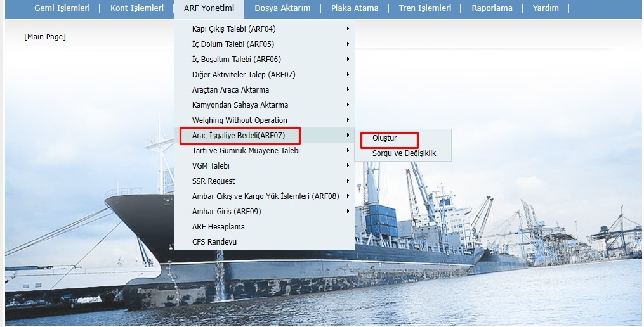The image size is (644, 327).
Task: Select Araç İşgaliye Bedeli(ARF07) menu entry
Action: click(239, 135)
